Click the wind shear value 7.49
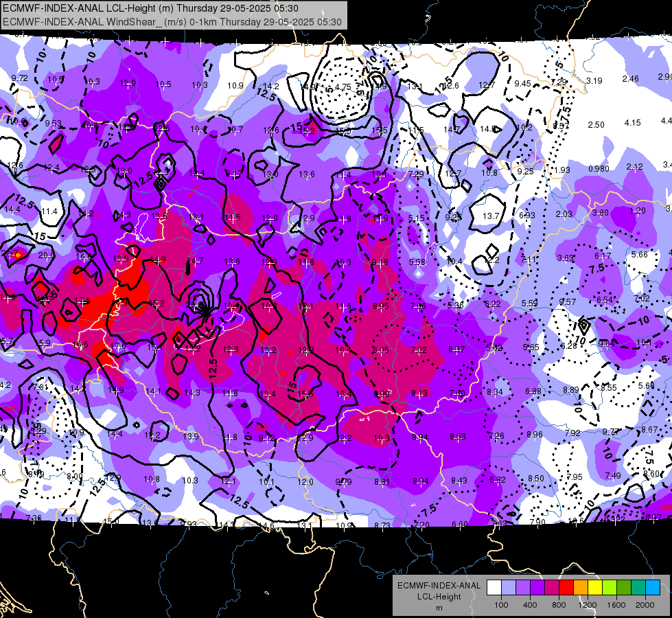 (613, 475)
